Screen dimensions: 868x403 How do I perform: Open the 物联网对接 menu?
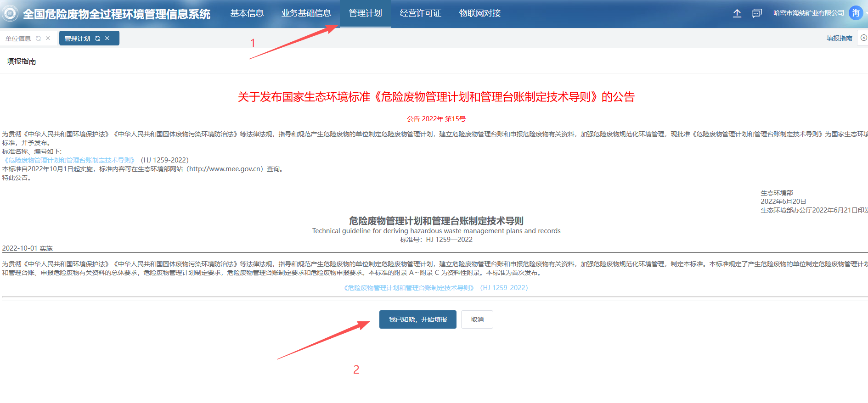479,13
